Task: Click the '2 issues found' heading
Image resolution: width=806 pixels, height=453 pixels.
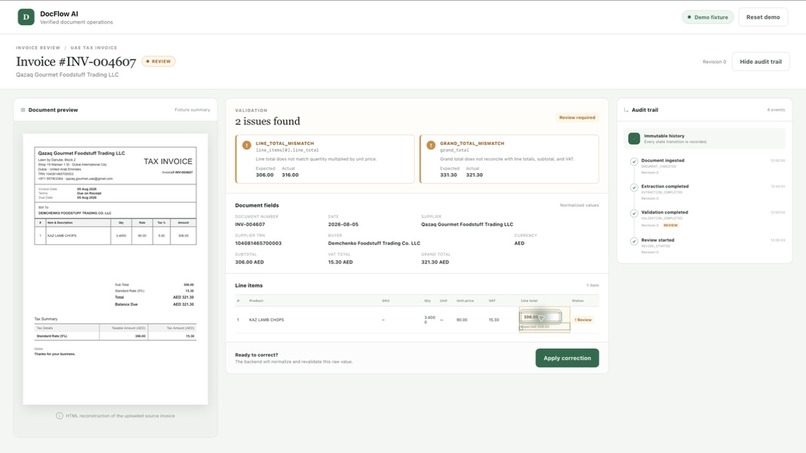Action: pyautogui.click(x=267, y=121)
